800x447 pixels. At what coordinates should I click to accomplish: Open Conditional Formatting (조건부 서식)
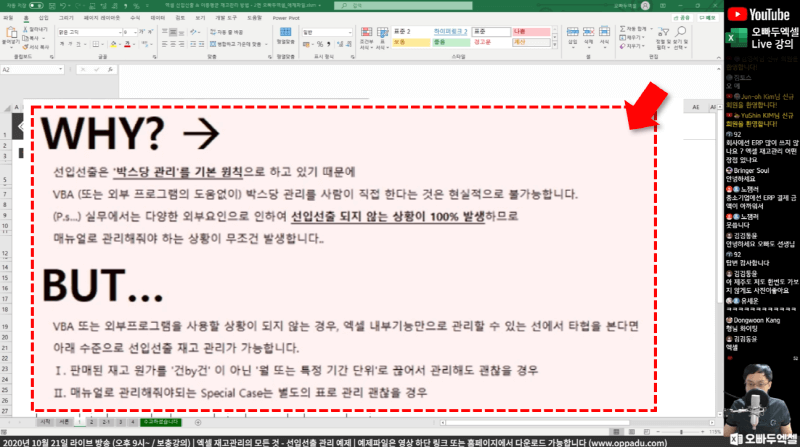[366, 38]
